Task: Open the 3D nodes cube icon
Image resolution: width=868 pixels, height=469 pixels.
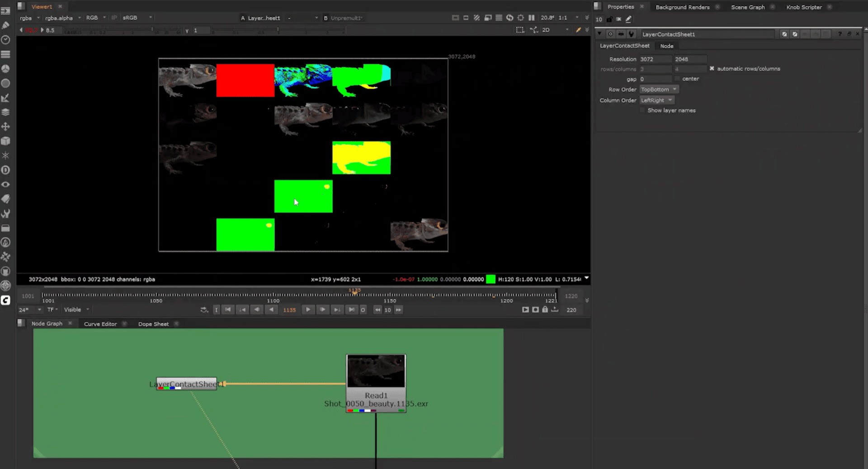Action: (5, 141)
